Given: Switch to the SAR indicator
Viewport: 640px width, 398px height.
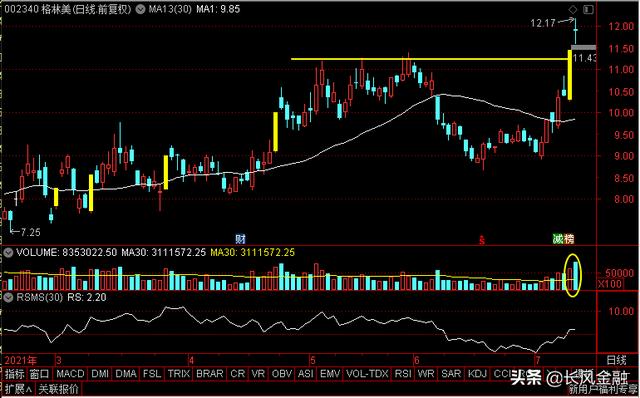Looking at the screenshot, I should [451, 374].
